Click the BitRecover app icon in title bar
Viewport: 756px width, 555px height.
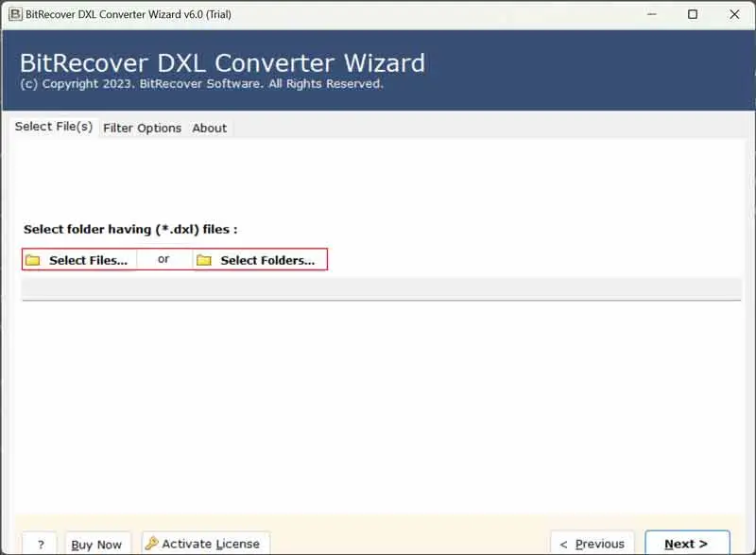tap(16, 14)
